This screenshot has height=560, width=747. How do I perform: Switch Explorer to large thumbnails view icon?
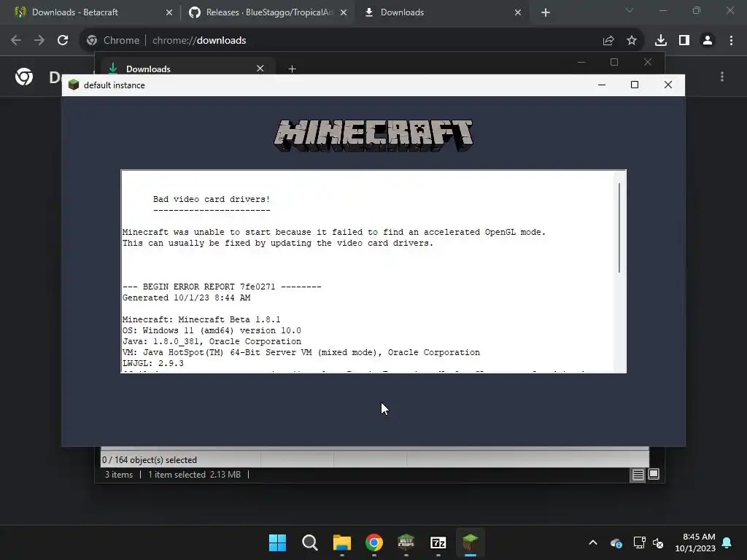[654, 474]
